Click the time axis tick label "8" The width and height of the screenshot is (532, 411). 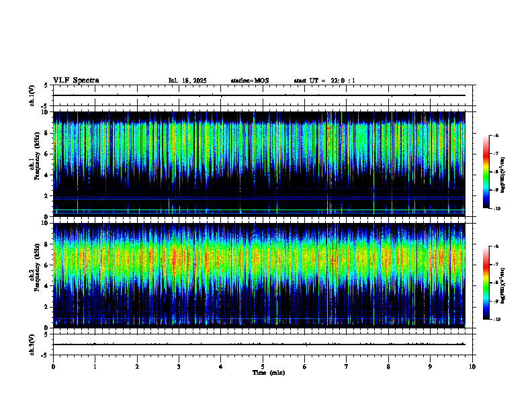388,367
